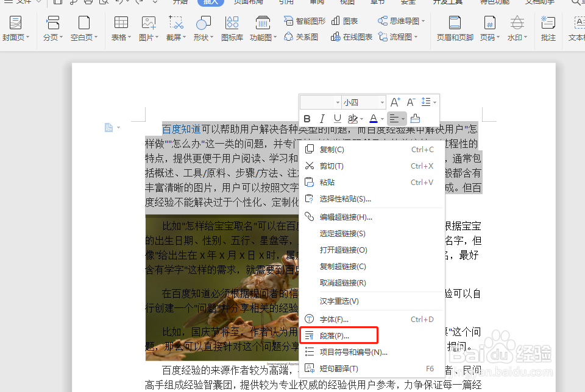
Task: Select 复制超链接(C) menu entry
Action: pos(372,267)
